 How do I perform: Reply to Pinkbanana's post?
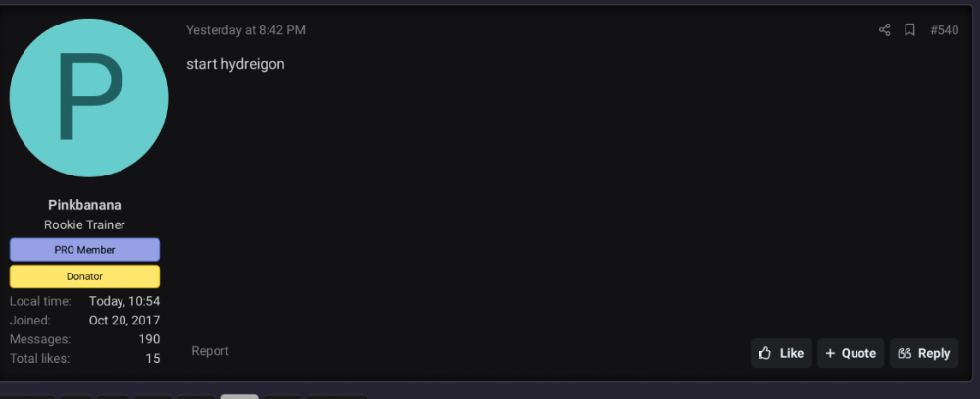pyautogui.click(x=924, y=353)
